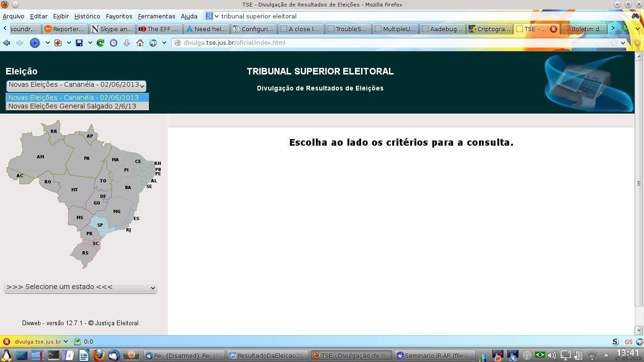Click the browser back arrow button
Viewport: 644px width, 362px height.
pos(7,43)
